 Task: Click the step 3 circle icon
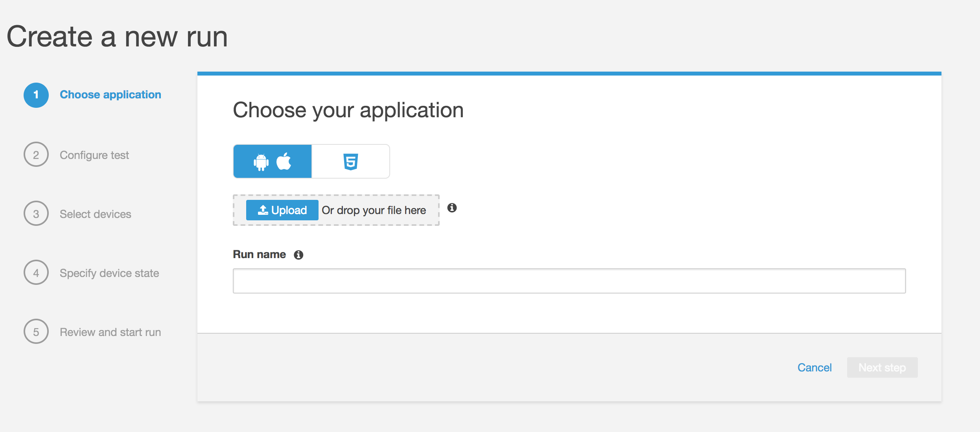click(36, 214)
